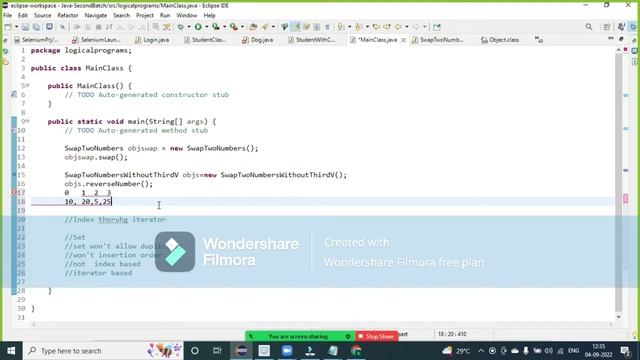This screenshot has width=640, height=360.
Task: Expand the Coverage dropdown arrow
Action: coord(224,27)
